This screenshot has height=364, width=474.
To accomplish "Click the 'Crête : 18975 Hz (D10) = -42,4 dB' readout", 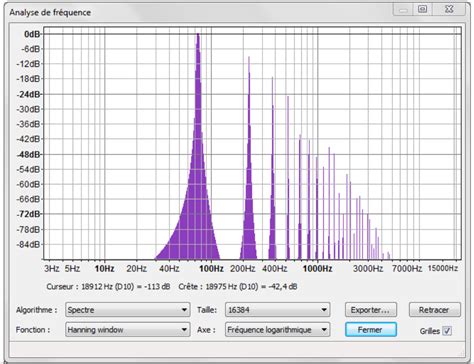I will coord(238,287).
